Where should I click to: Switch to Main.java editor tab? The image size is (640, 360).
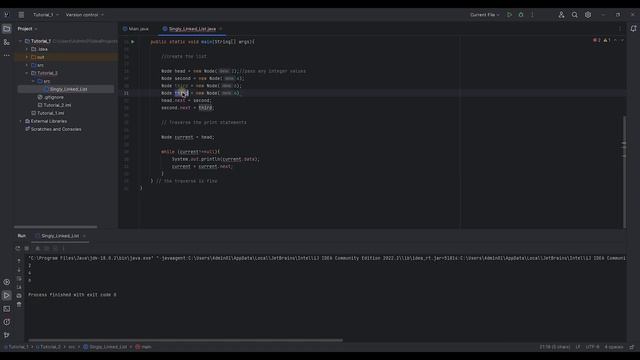click(136, 29)
